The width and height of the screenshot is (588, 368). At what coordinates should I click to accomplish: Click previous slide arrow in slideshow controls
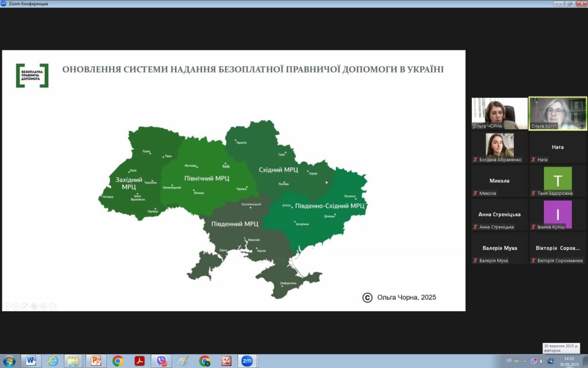coord(7,306)
